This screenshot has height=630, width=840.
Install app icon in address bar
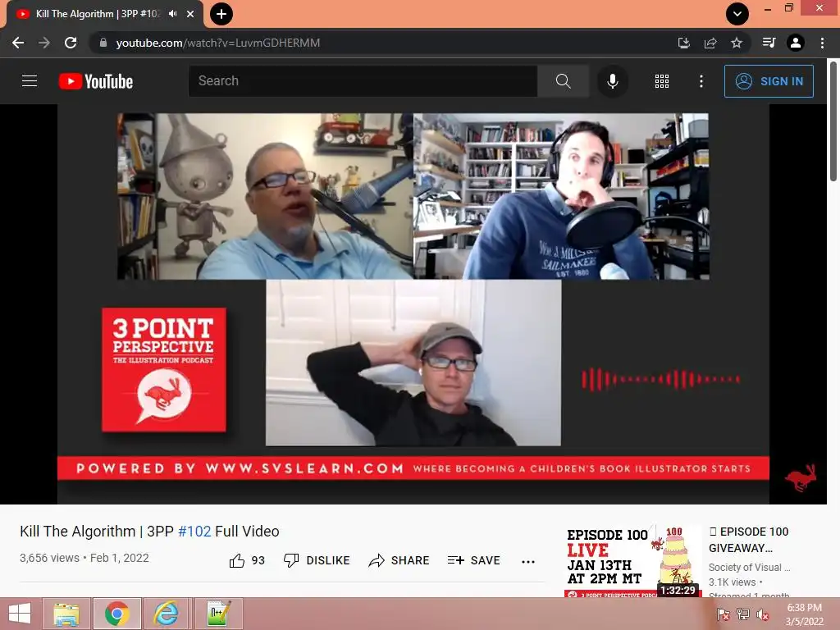pyautogui.click(x=683, y=43)
